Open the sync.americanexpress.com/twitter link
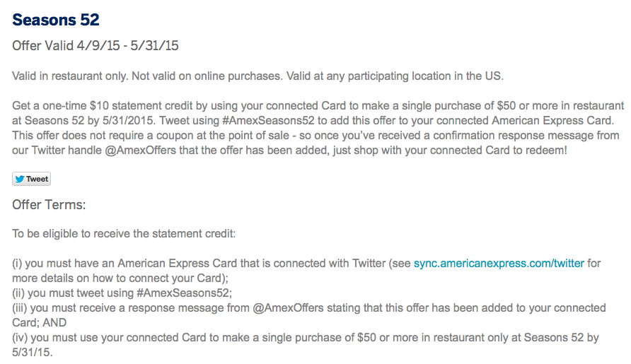This screenshot has width=631, height=364. (499, 263)
